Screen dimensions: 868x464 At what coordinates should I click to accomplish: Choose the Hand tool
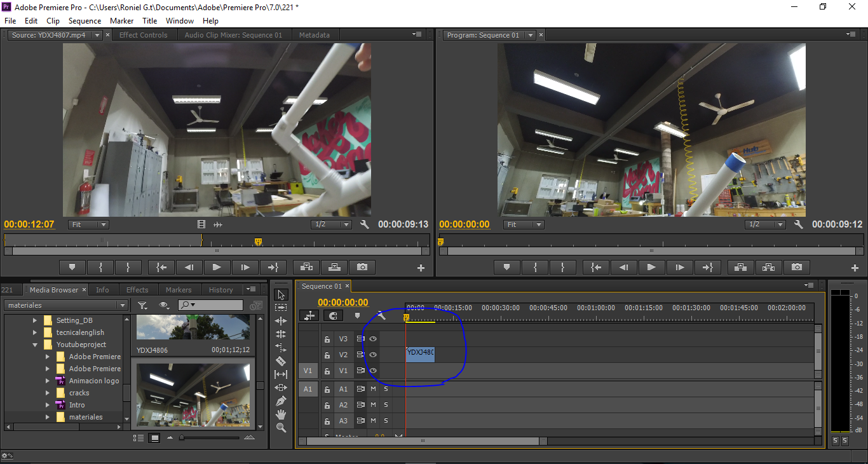281,414
